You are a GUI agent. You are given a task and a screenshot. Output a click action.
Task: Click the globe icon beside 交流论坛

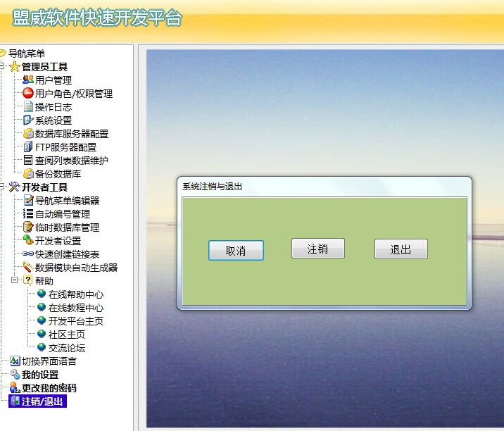pyautogui.click(x=42, y=347)
